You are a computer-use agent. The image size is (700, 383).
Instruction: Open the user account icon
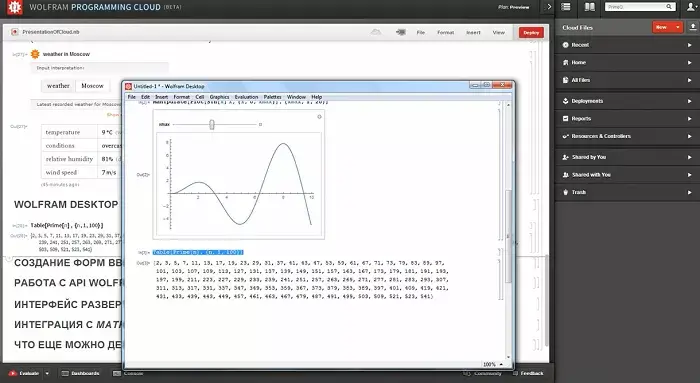pos(691,7)
